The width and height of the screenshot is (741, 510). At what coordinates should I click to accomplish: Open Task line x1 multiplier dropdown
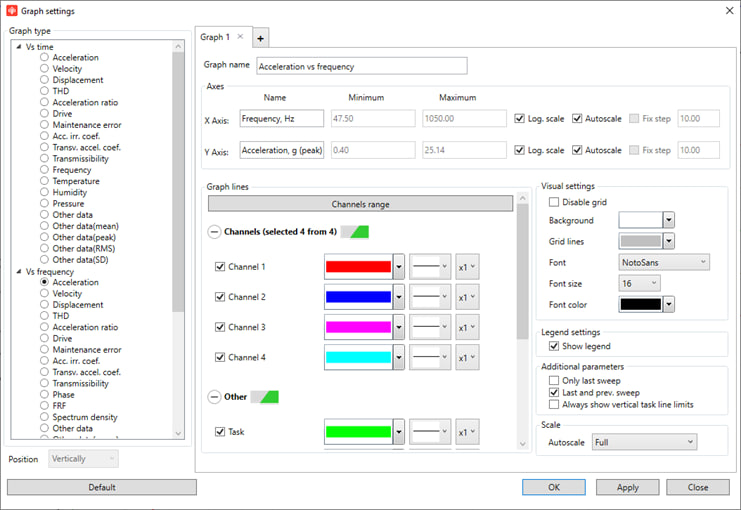[467, 432]
